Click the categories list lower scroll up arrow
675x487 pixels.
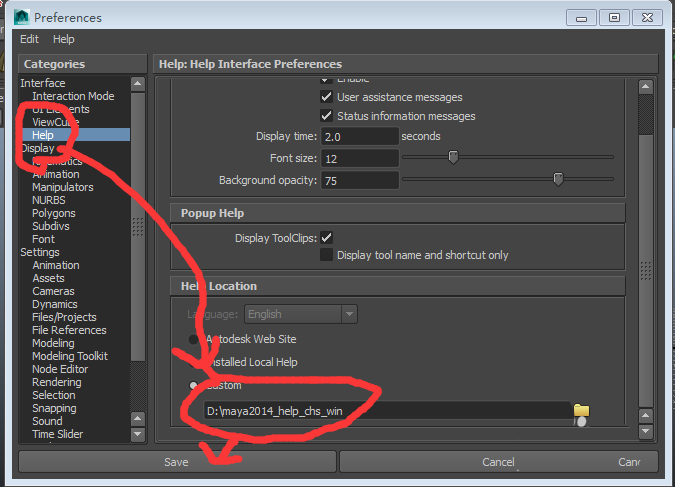click(x=138, y=418)
